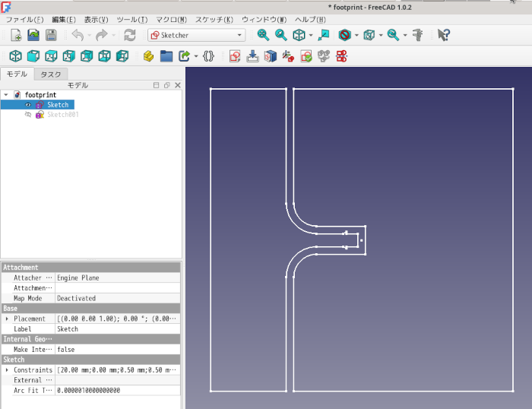Click the Undo arrow icon
The image size is (532, 409).
[78, 35]
